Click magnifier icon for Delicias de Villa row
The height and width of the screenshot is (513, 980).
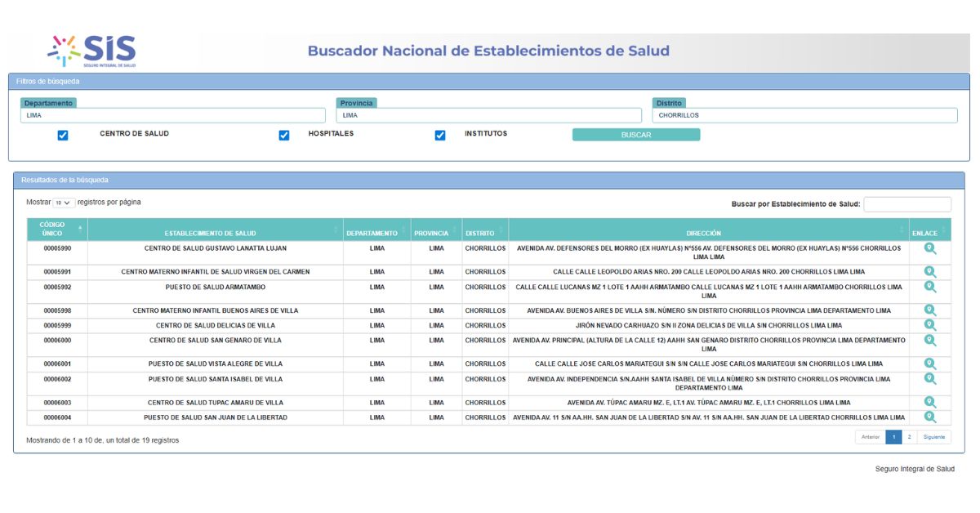coord(929,325)
